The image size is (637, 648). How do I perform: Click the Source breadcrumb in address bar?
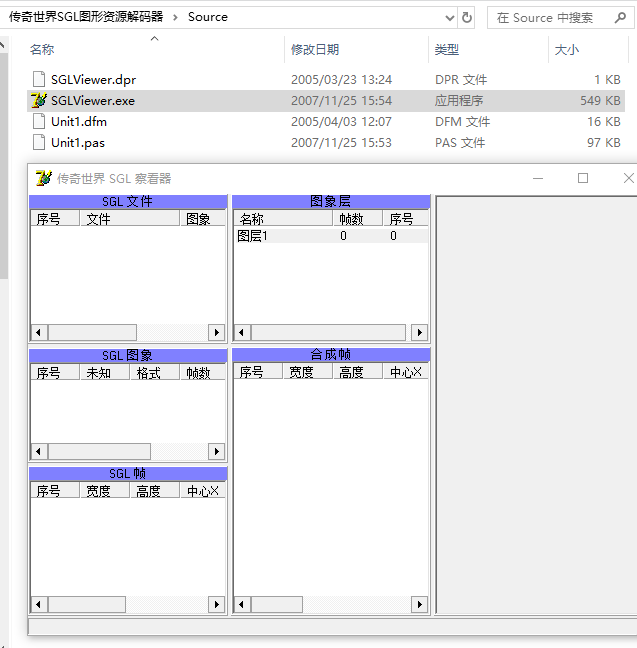[x=207, y=17]
